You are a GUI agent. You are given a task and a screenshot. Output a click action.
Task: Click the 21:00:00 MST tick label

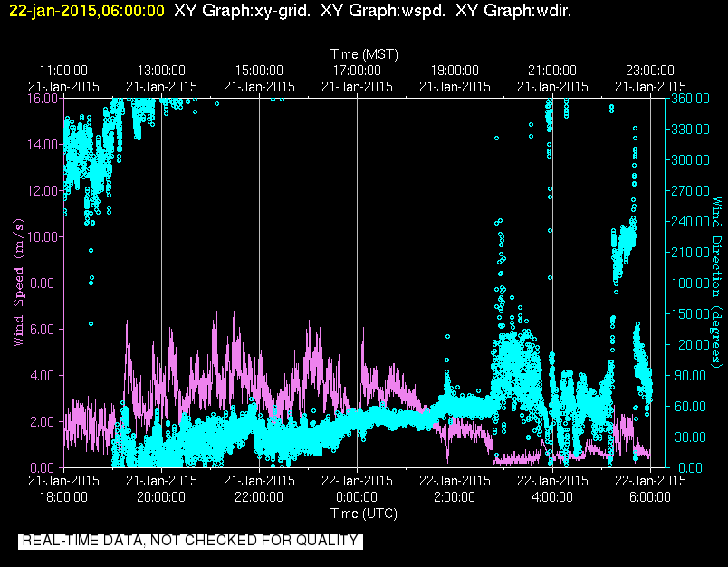tap(552, 71)
